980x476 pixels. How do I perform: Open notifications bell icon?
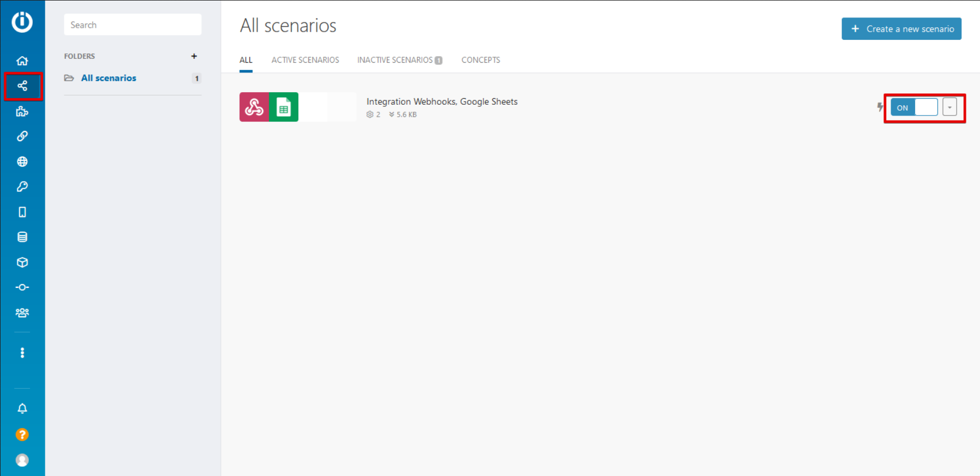(22, 408)
